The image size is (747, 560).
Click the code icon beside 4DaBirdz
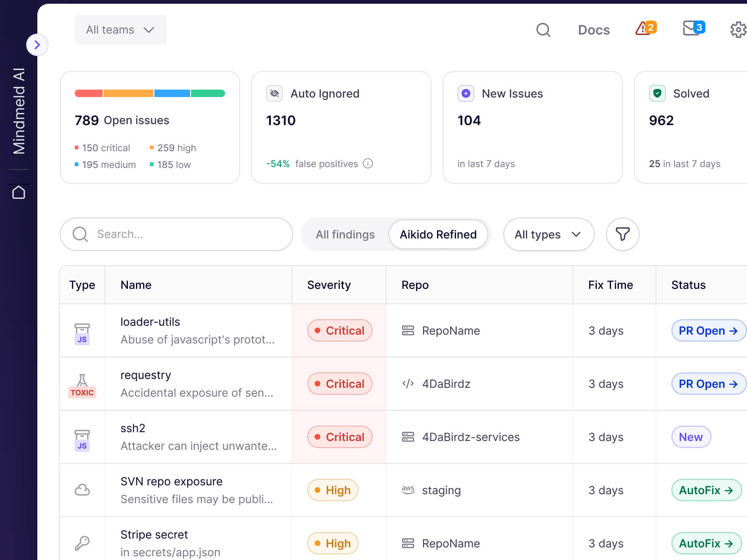(x=408, y=384)
